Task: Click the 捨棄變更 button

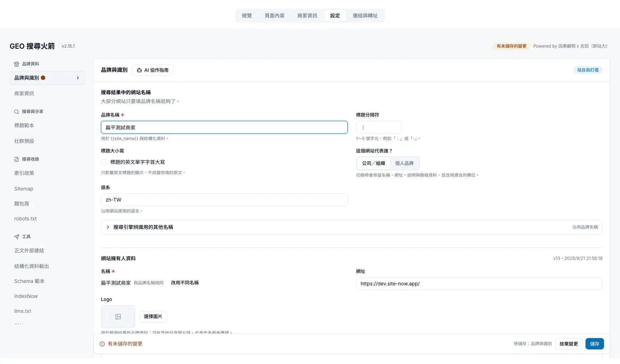Action: click(x=569, y=344)
